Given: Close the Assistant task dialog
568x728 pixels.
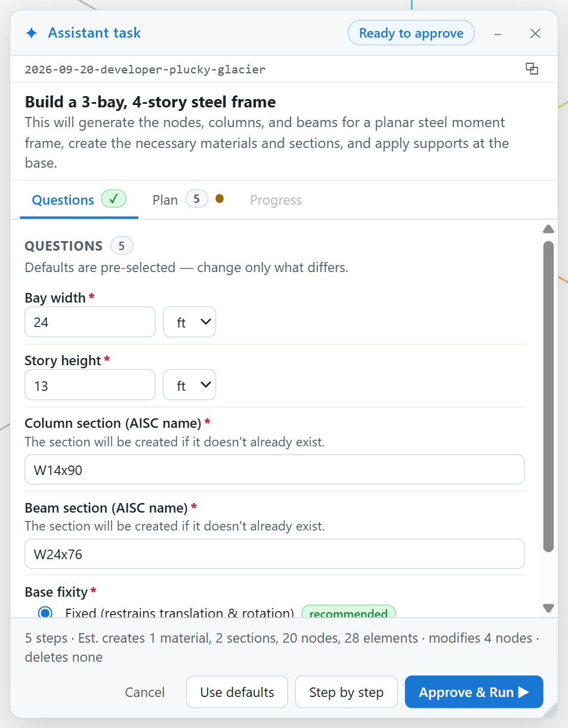Looking at the screenshot, I should [535, 33].
